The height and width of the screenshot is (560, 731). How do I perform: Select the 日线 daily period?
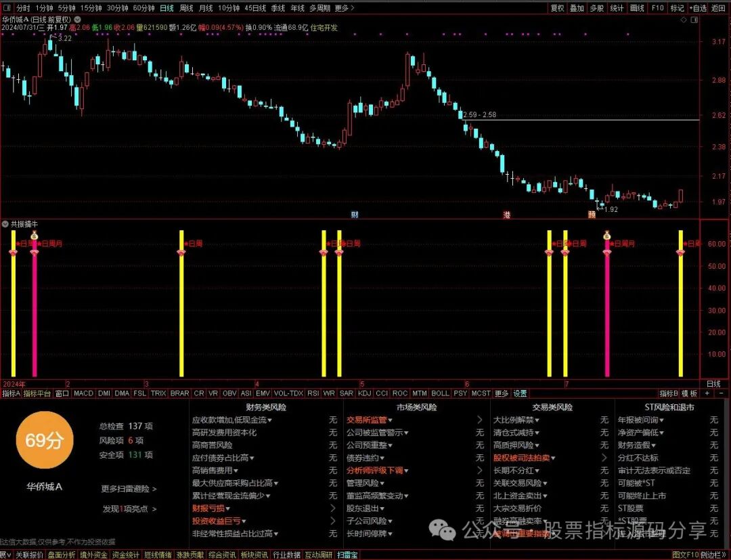(167, 8)
